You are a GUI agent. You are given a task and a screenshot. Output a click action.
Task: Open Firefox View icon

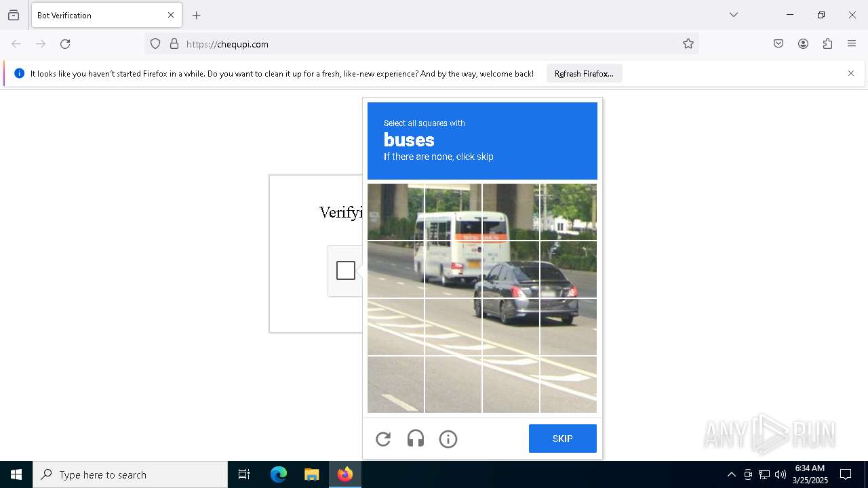tap(14, 15)
